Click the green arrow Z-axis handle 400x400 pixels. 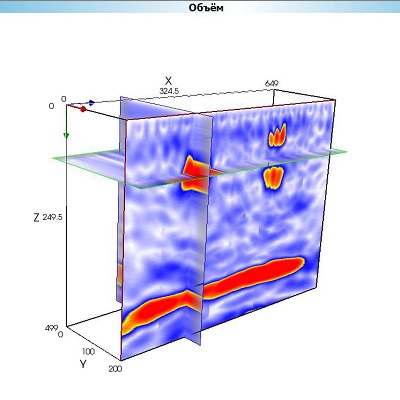click(x=66, y=135)
